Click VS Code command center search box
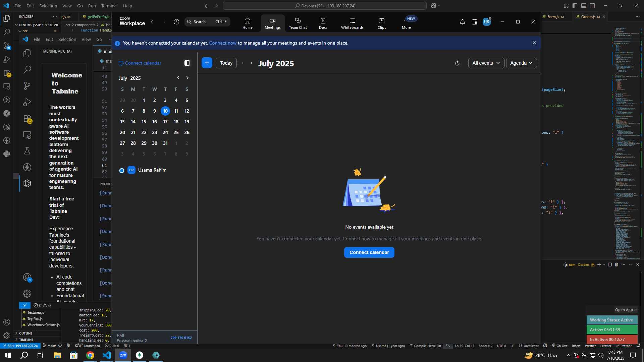Image resolution: width=644 pixels, height=362 pixels. coord(325,6)
